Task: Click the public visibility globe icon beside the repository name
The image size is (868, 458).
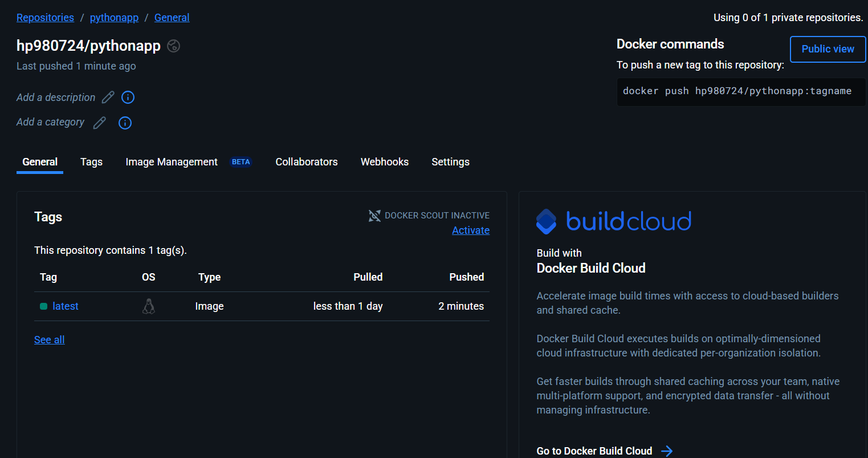Action: pos(174,46)
